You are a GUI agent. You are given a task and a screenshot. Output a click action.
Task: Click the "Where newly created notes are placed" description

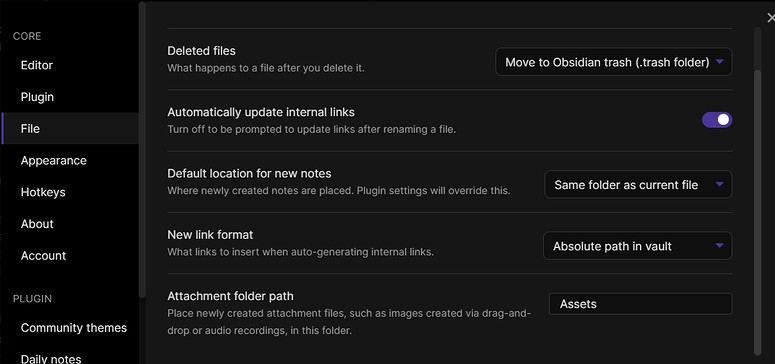339,190
